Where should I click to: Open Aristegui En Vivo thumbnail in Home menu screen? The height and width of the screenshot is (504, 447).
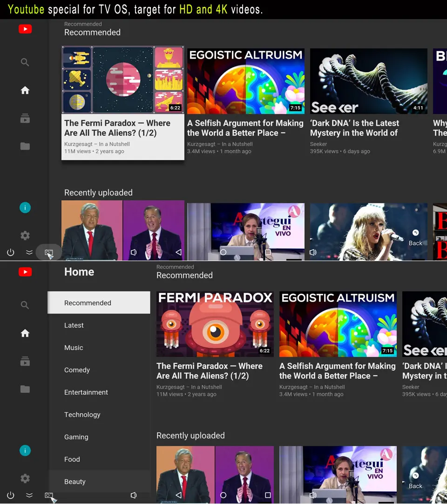point(338,474)
